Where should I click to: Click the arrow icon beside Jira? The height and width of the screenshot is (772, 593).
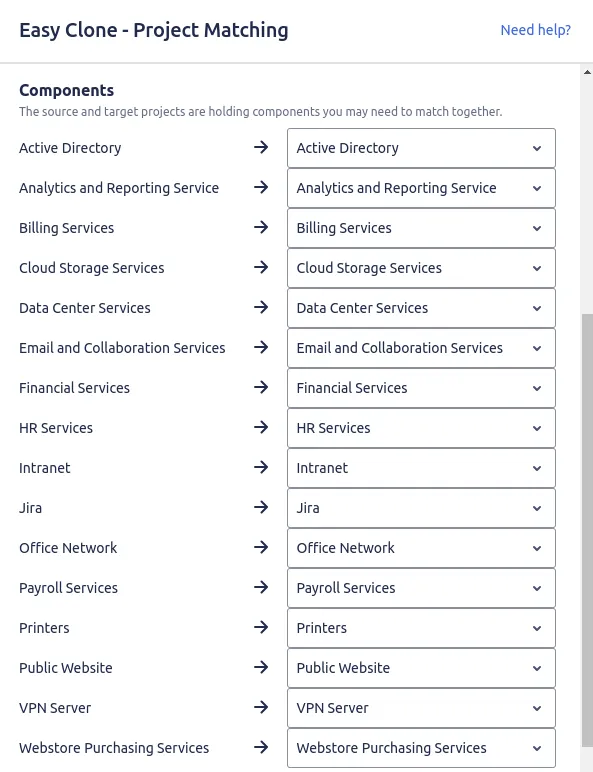click(x=261, y=507)
